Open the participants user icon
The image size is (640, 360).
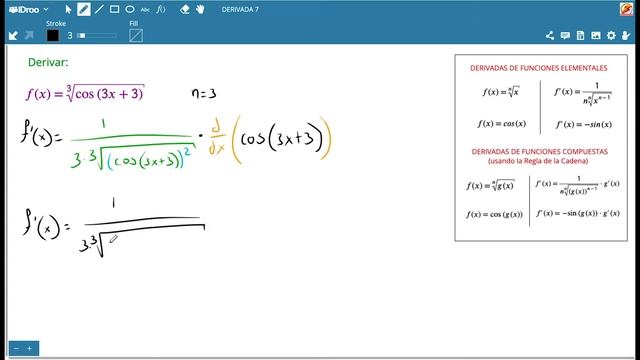(x=626, y=36)
